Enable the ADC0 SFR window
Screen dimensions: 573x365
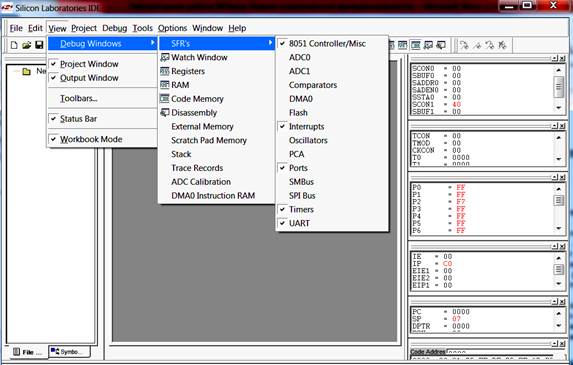click(x=332, y=57)
